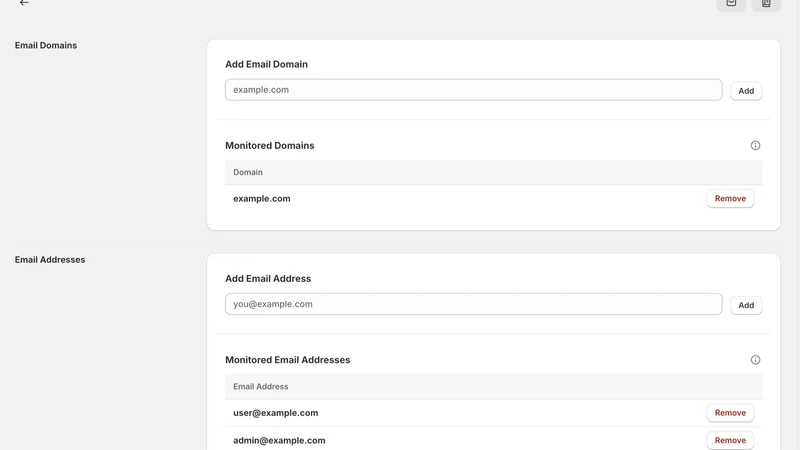
Task: Click the Email Domains section label
Action: (x=46, y=45)
